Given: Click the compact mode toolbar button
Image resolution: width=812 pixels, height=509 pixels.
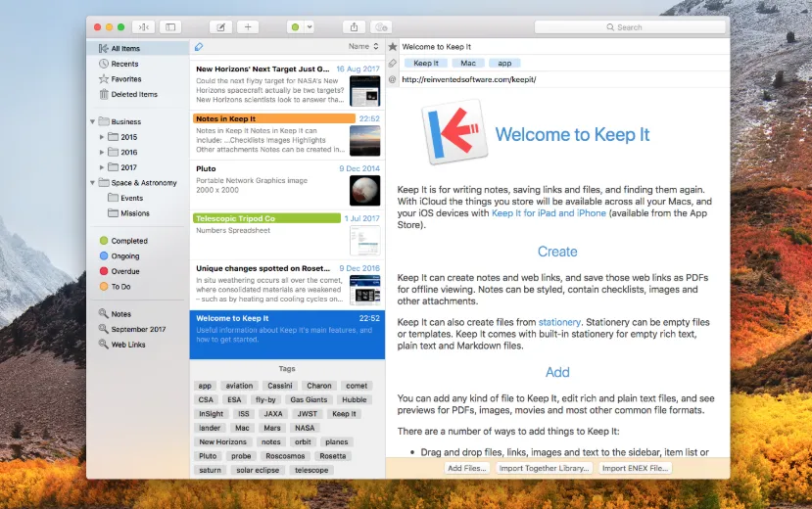Looking at the screenshot, I should click(143, 26).
